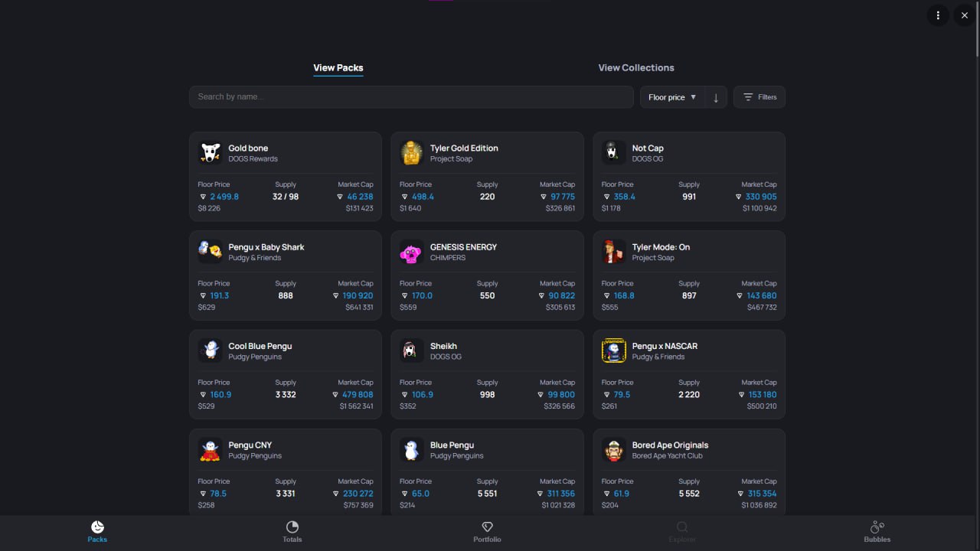Open the three-dot options menu

tap(938, 15)
